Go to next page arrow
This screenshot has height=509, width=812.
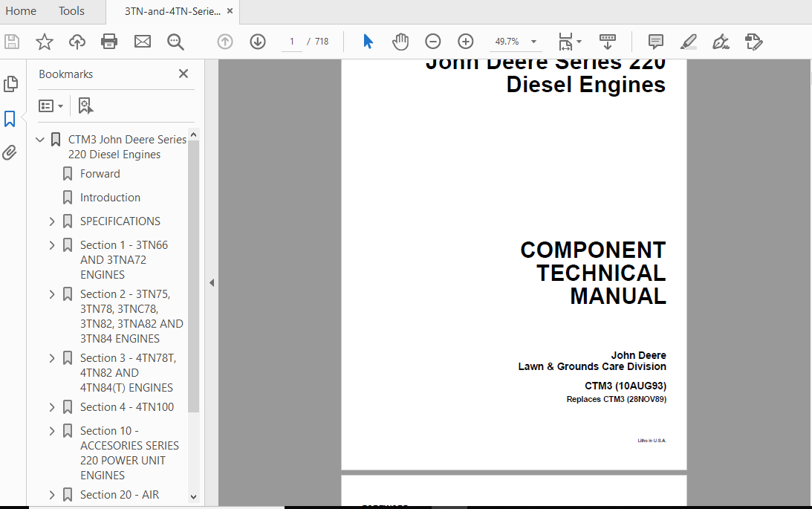pyautogui.click(x=257, y=42)
